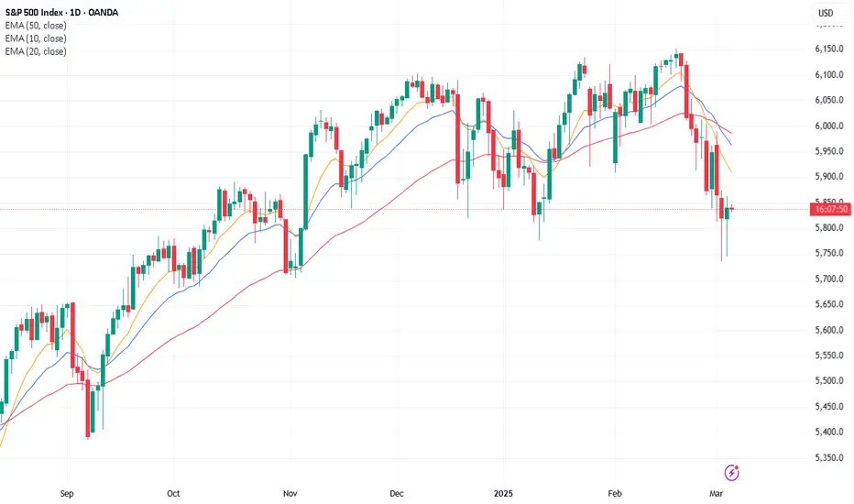Select the EMA (50, close) indicator legend

click(36, 26)
